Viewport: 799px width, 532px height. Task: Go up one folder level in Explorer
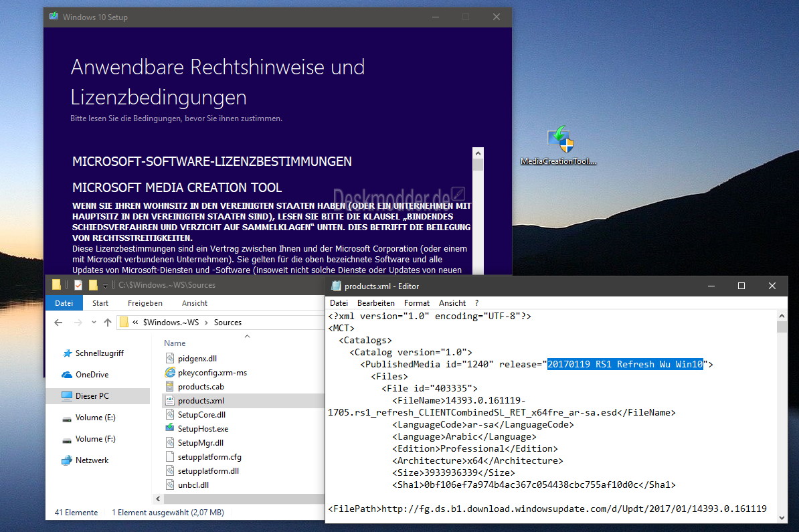tap(108, 323)
